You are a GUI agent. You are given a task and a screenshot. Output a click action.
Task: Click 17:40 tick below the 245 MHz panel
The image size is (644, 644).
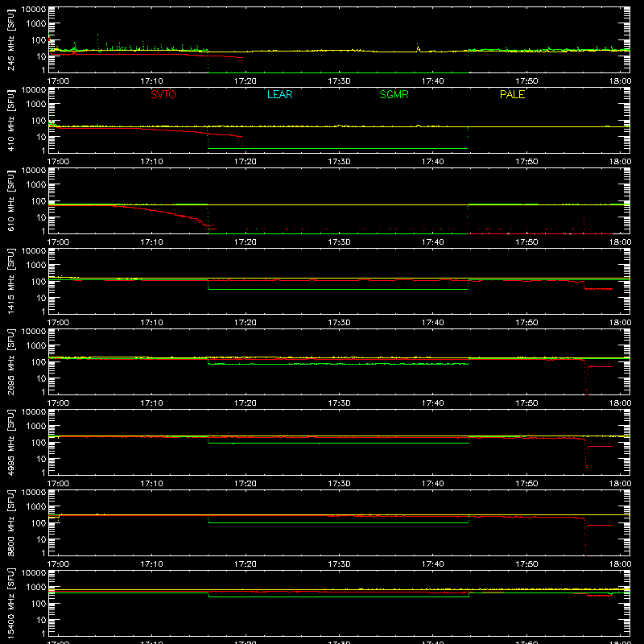(x=432, y=81)
